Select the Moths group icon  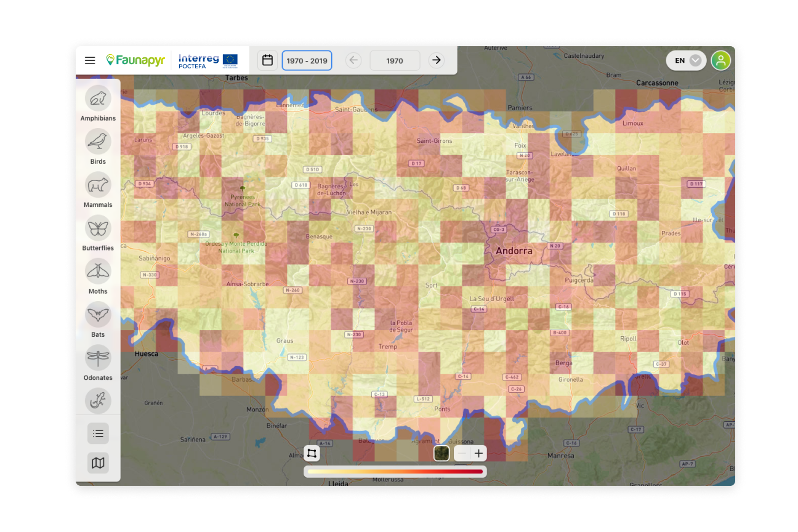(x=98, y=271)
